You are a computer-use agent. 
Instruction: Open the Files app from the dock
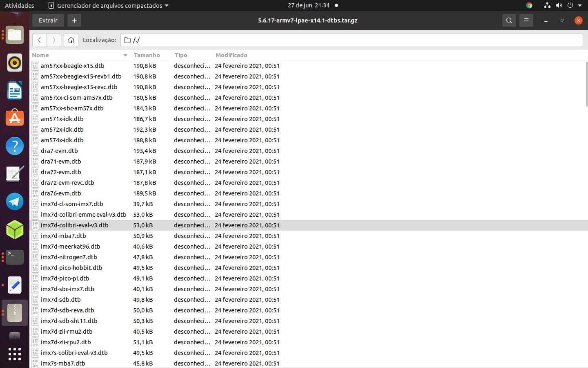point(15,35)
